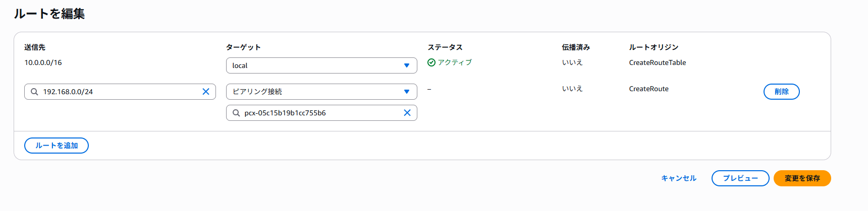Click the アクティブ status label
868x211 pixels.
point(455,62)
